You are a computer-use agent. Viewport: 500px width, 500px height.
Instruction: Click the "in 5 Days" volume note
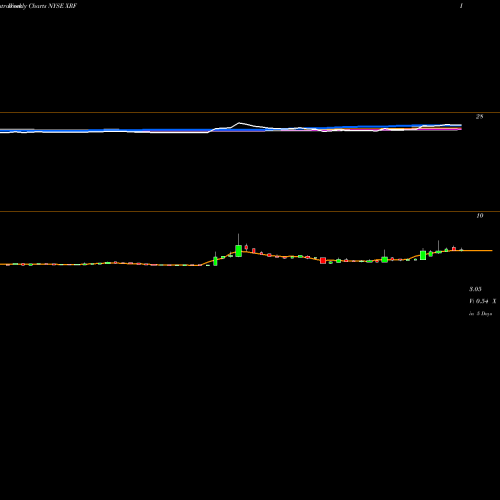pos(480,314)
